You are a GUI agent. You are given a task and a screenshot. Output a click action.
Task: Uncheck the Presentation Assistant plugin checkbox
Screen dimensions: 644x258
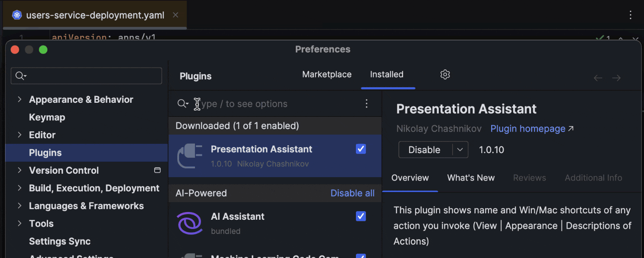(361, 149)
